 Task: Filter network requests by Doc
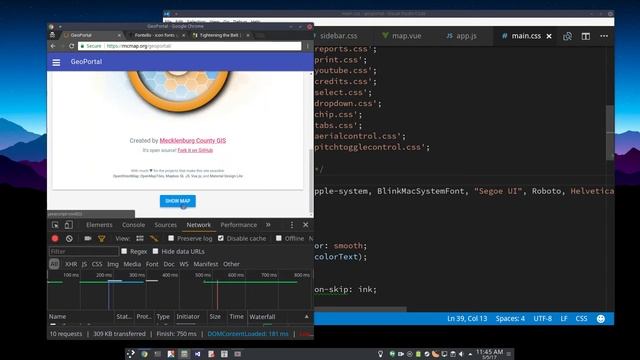pos(169,264)
